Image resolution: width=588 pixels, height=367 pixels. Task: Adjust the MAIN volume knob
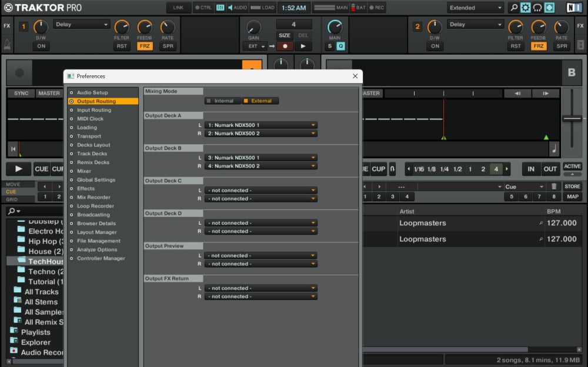click(335, 27)
